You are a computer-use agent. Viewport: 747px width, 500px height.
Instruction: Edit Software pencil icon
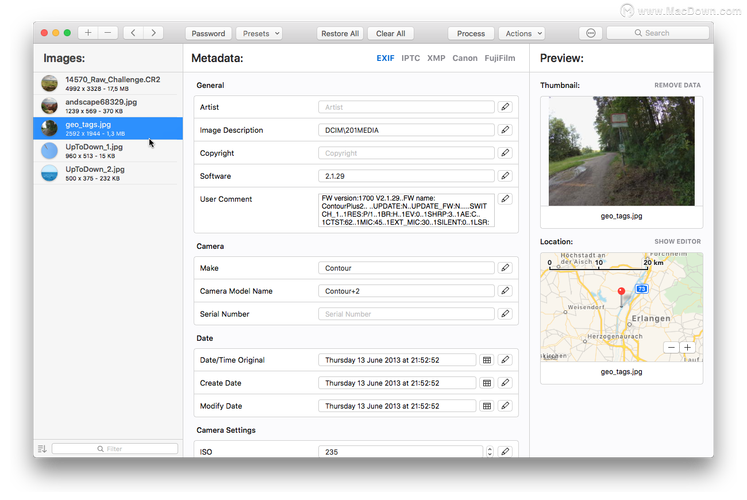[x=505, y=176]
